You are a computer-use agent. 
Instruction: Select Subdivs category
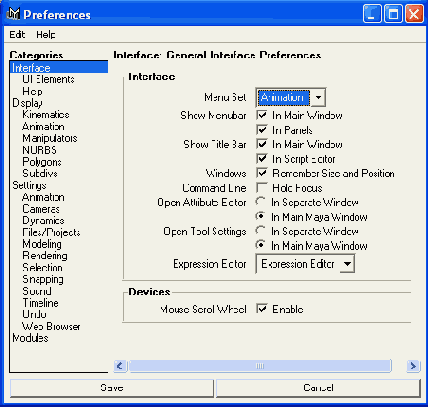click(x=40, y=173)
